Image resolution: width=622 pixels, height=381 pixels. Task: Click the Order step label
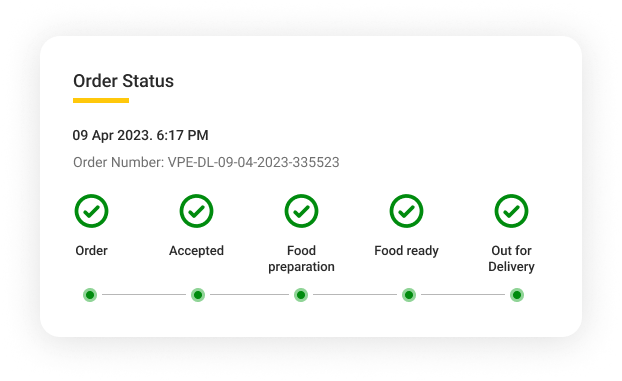[x=91, y=251]
